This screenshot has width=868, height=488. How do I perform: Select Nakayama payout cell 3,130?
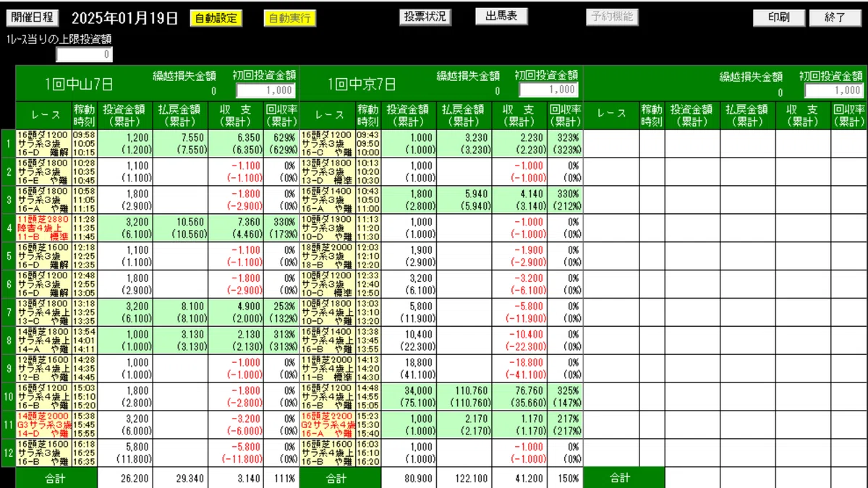pos(180,340)
